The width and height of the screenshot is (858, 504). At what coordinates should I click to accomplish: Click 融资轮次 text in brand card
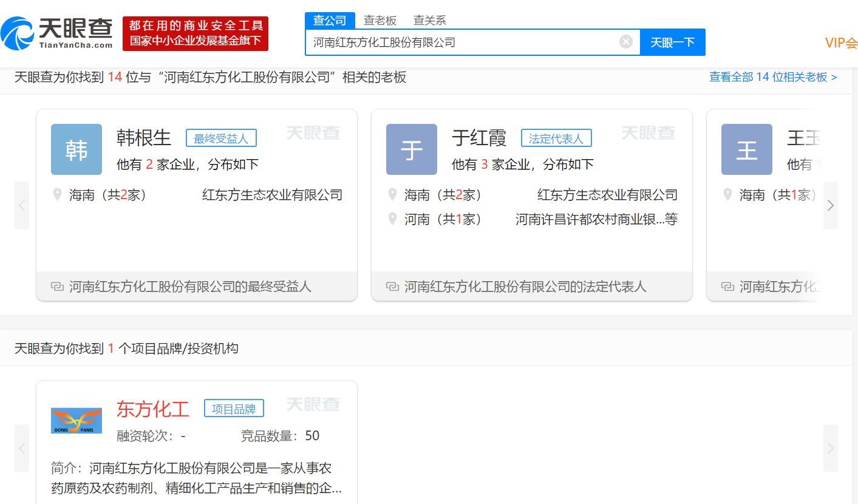click(151, 436)
